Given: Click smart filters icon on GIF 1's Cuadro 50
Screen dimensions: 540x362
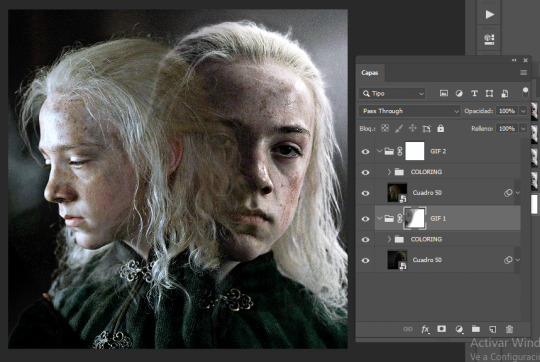Looking at the screenshot, I should point(508,260).
